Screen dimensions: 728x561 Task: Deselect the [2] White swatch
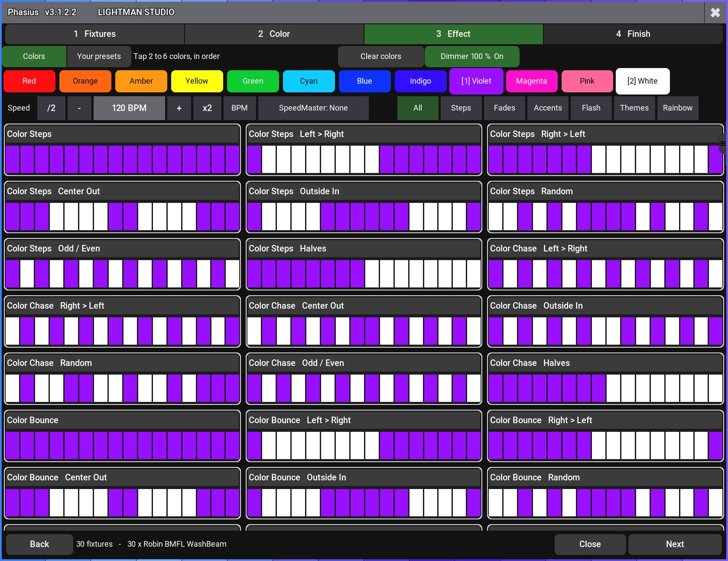pyautogui.click(x=643, y=81)
